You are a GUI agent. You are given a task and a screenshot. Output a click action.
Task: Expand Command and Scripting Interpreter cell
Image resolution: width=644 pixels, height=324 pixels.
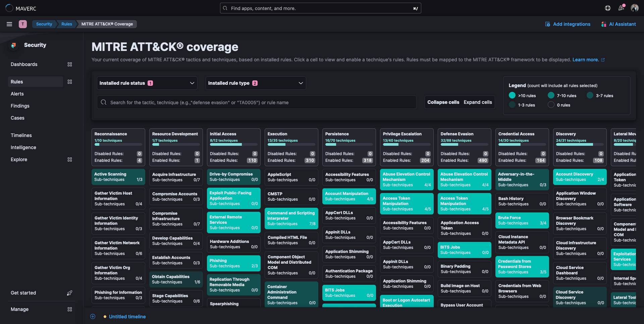[291, 218]
